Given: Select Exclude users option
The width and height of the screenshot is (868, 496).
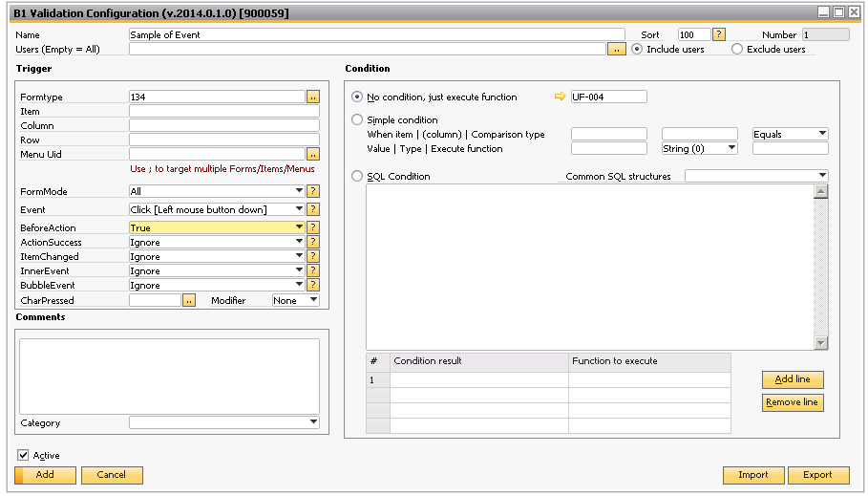Looking at the screenshot, I should (737, 49).
